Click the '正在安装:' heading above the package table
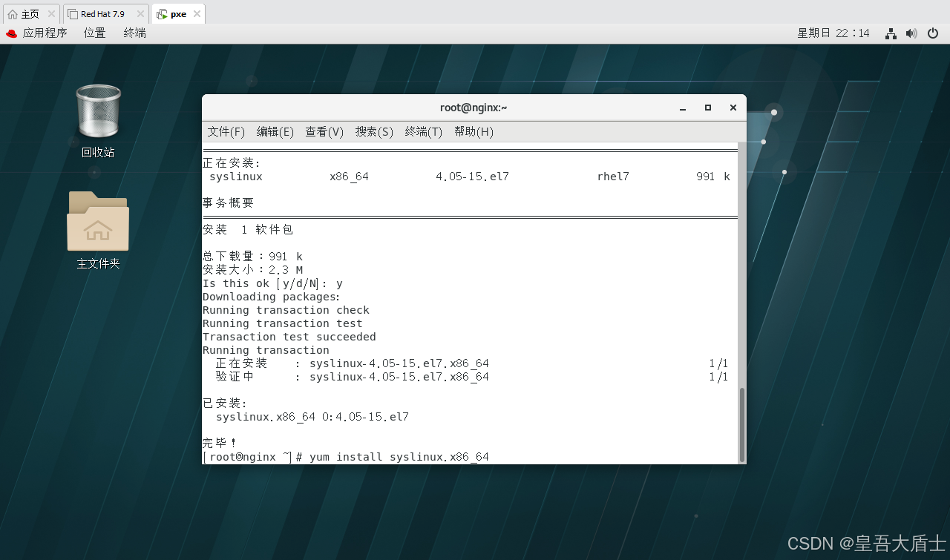 (x=232, y=163)
